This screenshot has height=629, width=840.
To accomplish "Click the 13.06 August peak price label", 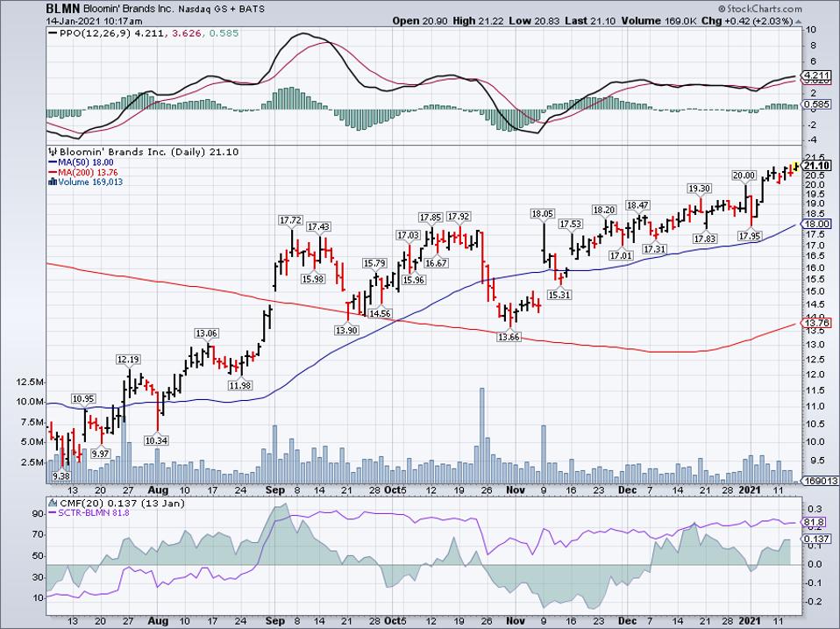I will tap(207, 333).
